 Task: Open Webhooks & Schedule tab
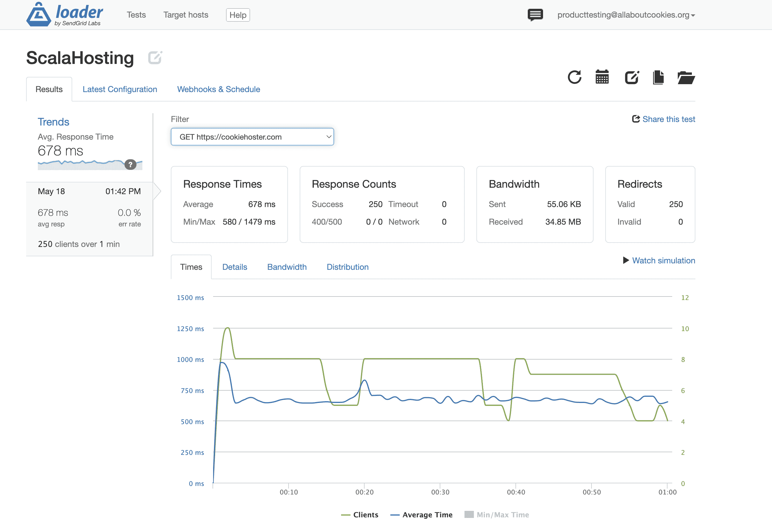pyautogui.click(x=218, y=89)
